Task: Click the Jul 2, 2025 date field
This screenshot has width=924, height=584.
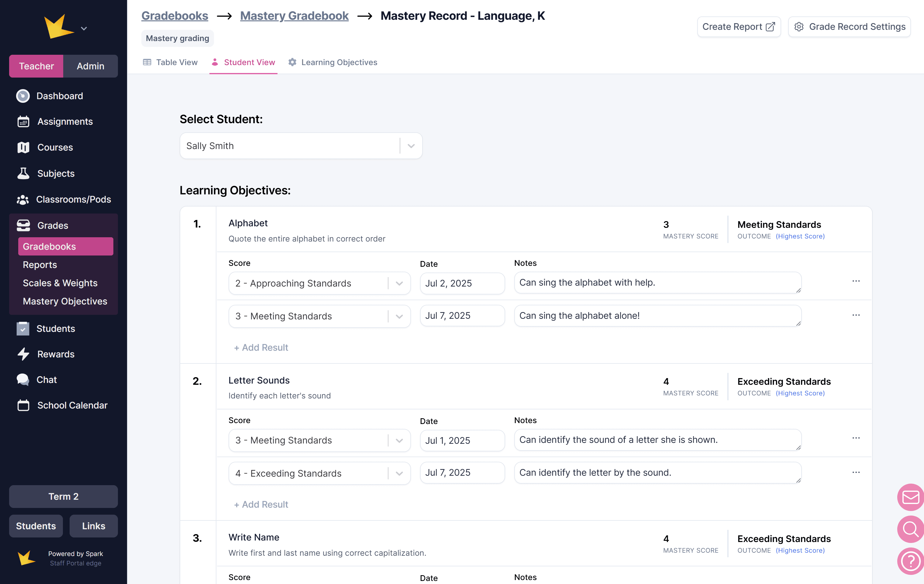Action: [462, 283]
